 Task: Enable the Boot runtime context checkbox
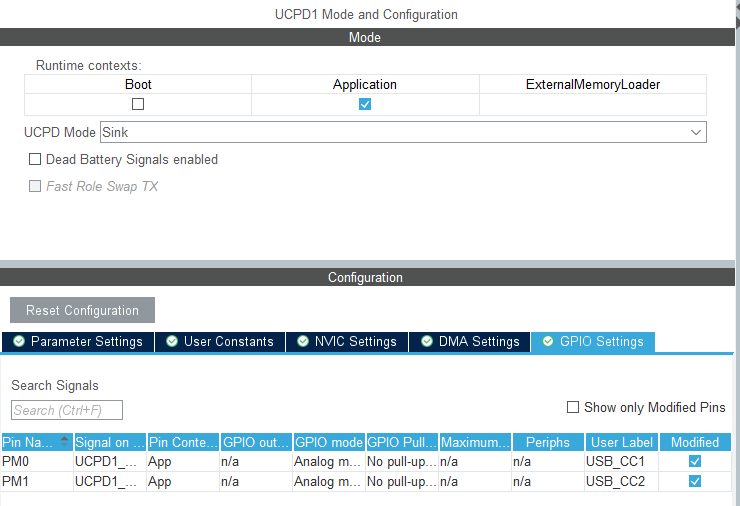click(138, 104)
